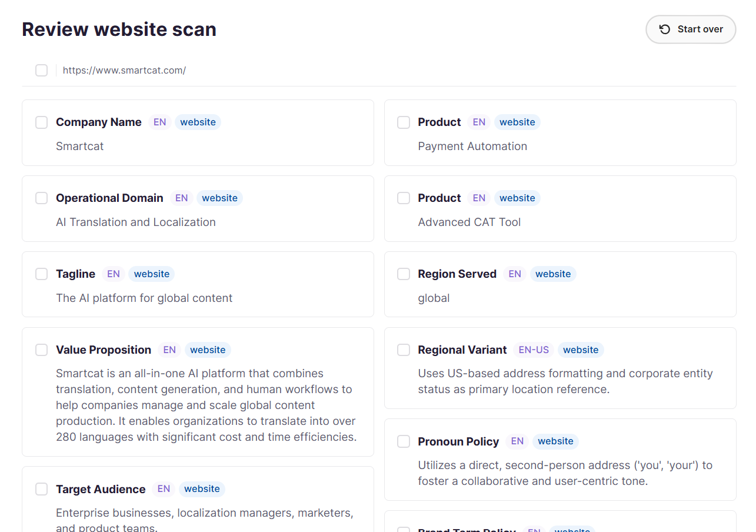Click the https://www.smartcat.com/ URL text
The width and height of the screenshot is (756, 532).
coord(124,71)
